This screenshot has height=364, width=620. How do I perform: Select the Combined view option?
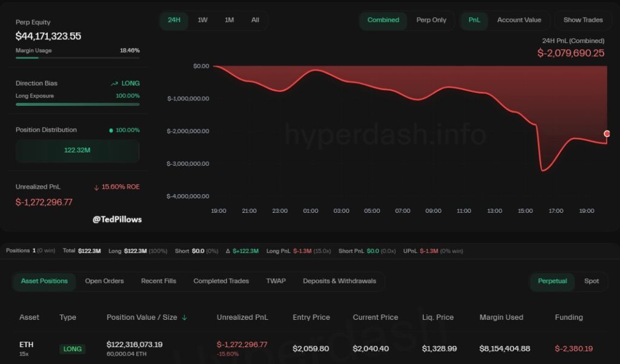point(383,20)
